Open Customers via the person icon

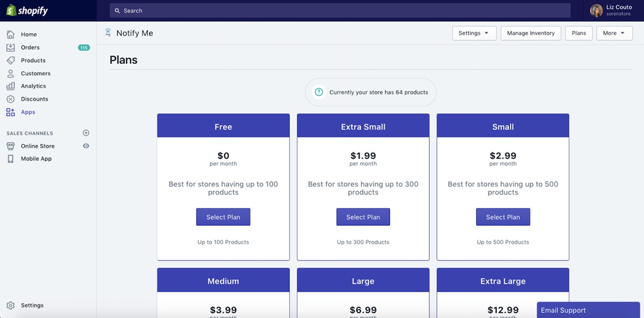pos(11,73)
